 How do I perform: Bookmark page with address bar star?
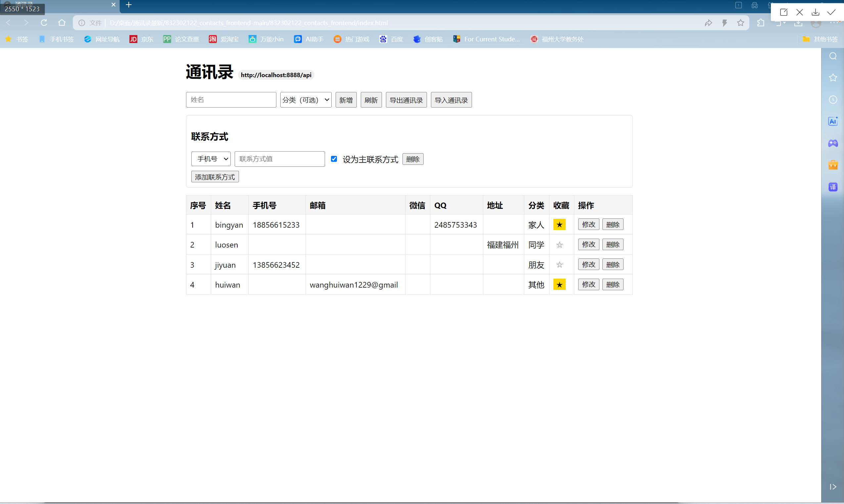tap(740, 23)
